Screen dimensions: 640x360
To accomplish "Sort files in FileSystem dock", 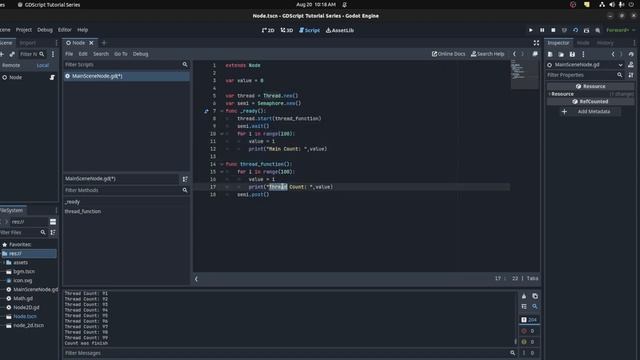I will [53, 232].
